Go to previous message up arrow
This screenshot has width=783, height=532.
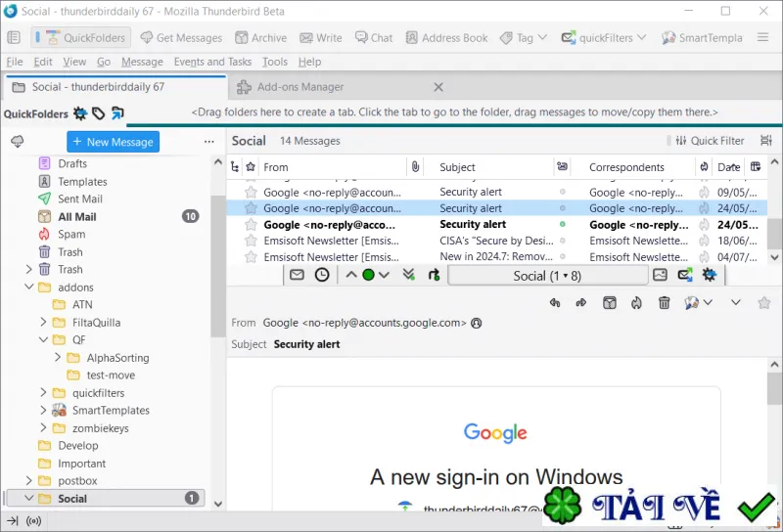coord(351,275)
